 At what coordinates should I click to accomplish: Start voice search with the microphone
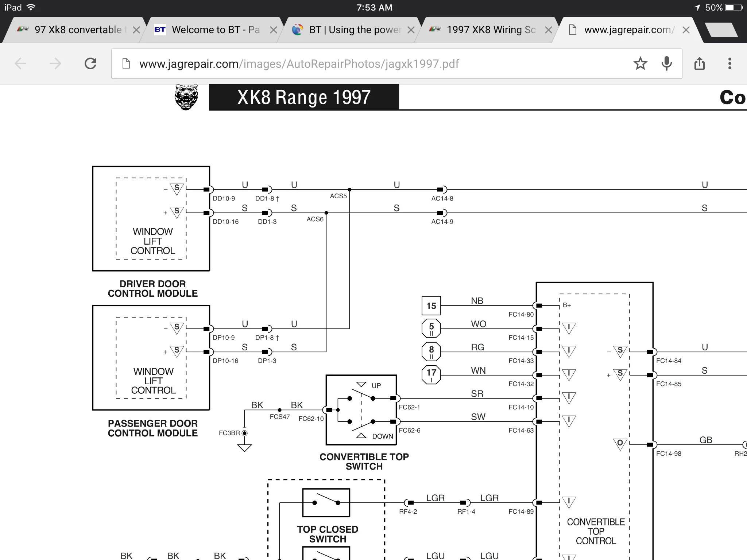[667, 63]
